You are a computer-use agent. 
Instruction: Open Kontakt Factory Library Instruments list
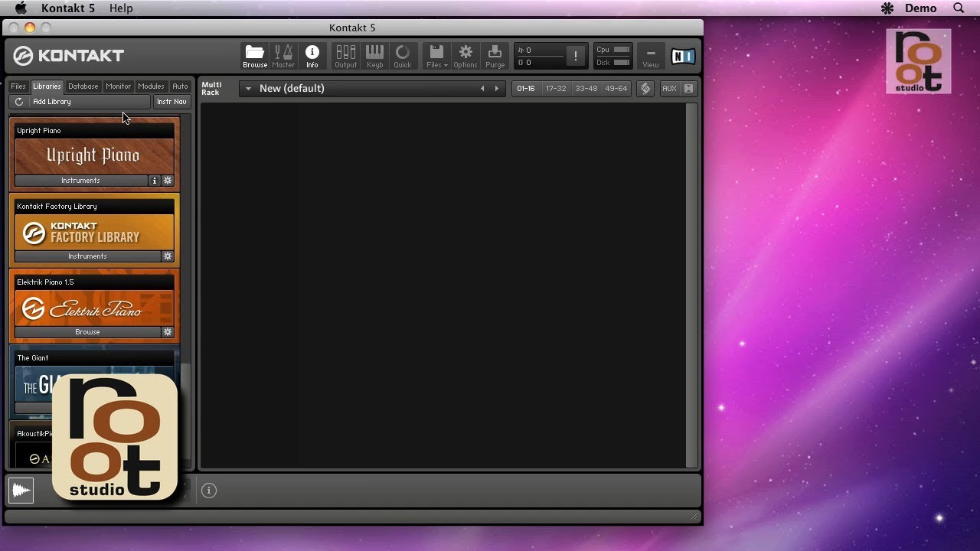87,256
